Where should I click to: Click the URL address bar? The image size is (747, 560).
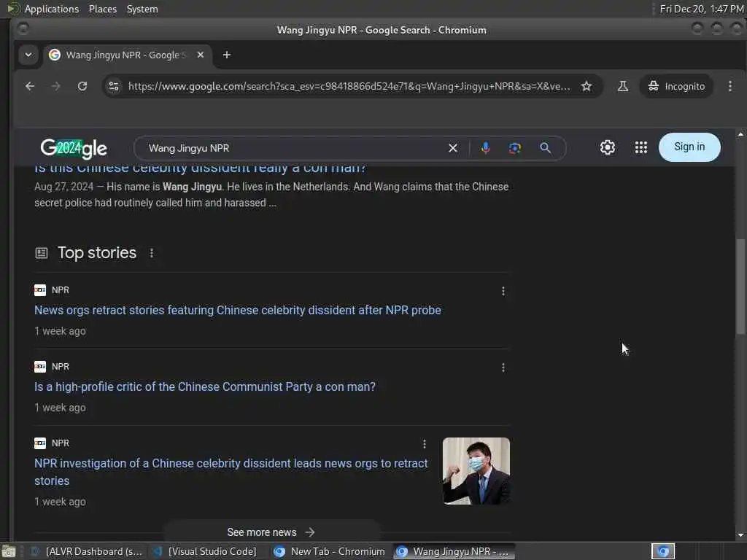point(349,86)
